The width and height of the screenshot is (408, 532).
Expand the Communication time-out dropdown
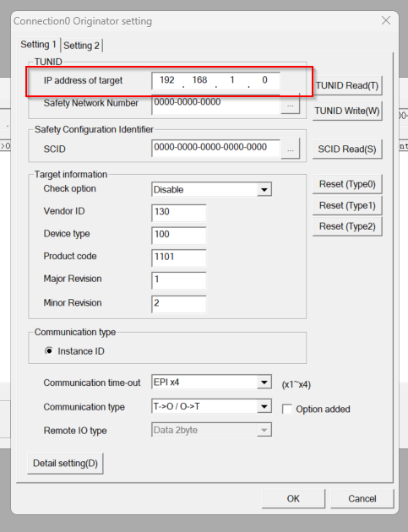[264, 383]
